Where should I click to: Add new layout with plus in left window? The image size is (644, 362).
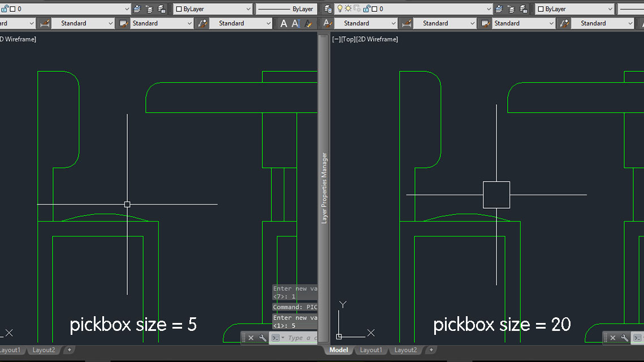(70, 350)
